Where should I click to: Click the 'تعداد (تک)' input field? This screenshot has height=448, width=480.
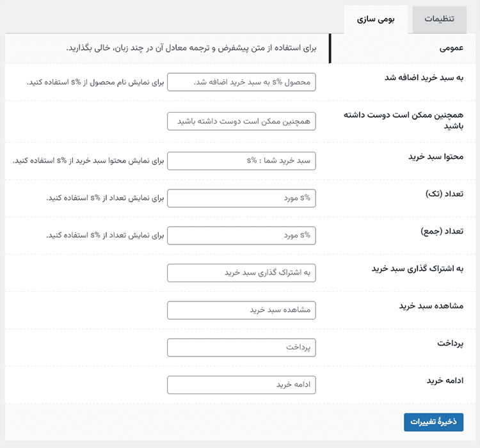click(x=241, y=198)
